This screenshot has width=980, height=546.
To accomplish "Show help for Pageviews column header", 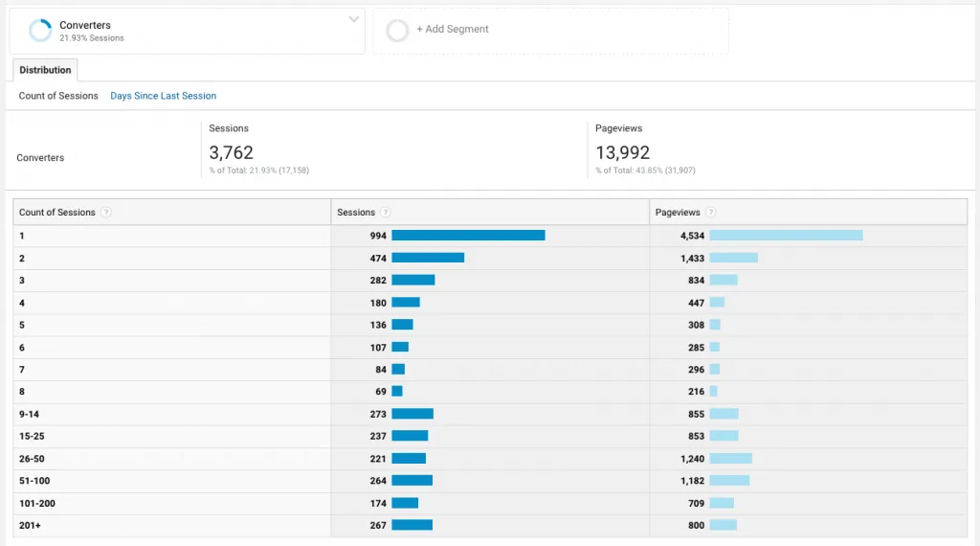I will point(711,212).
